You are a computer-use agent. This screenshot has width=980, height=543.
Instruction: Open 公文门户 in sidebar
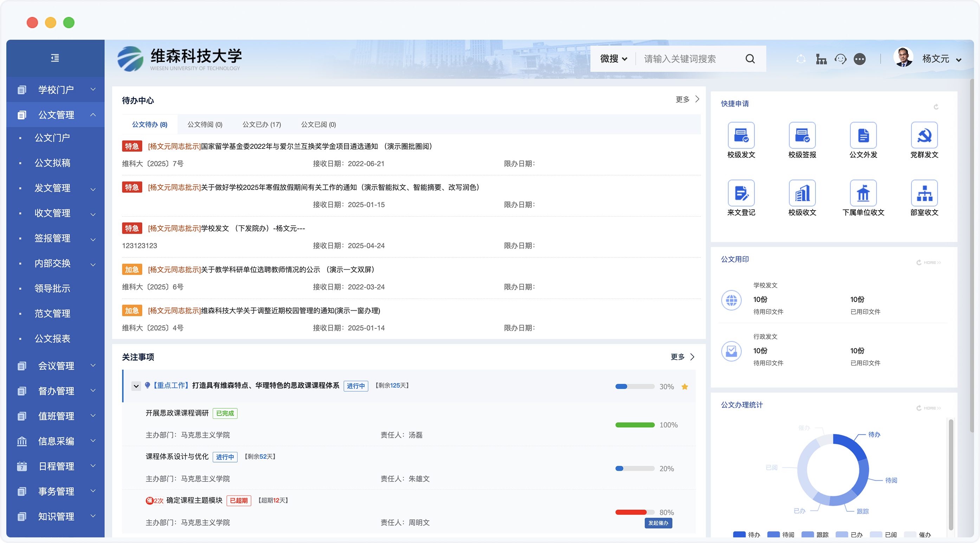pyautogui.click(x=52, y=138)
